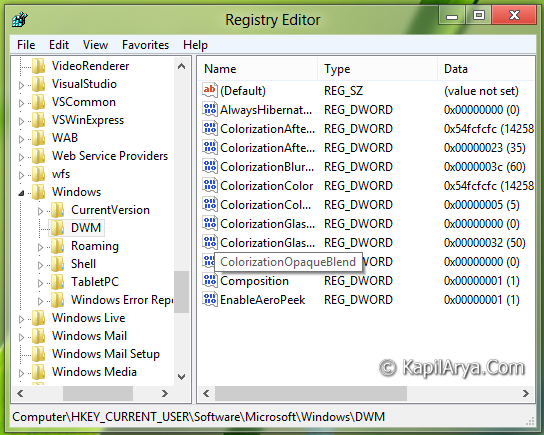Screen dimensions: 544x435
Task: Click the wfs folder icon
Action: click(x=39, y=174)
